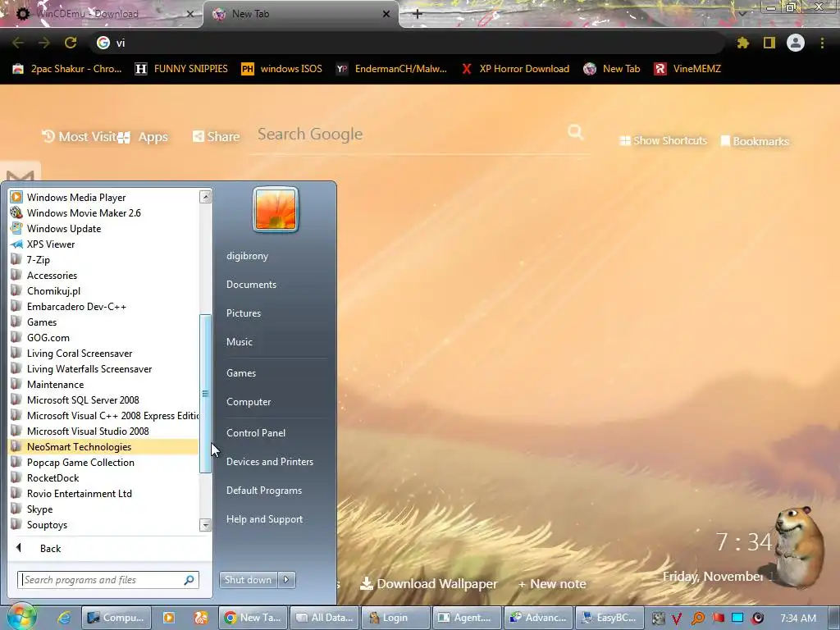Open the Shut down options arrow
This screenshot has height=630, width=840.
[x=286, y=580]
